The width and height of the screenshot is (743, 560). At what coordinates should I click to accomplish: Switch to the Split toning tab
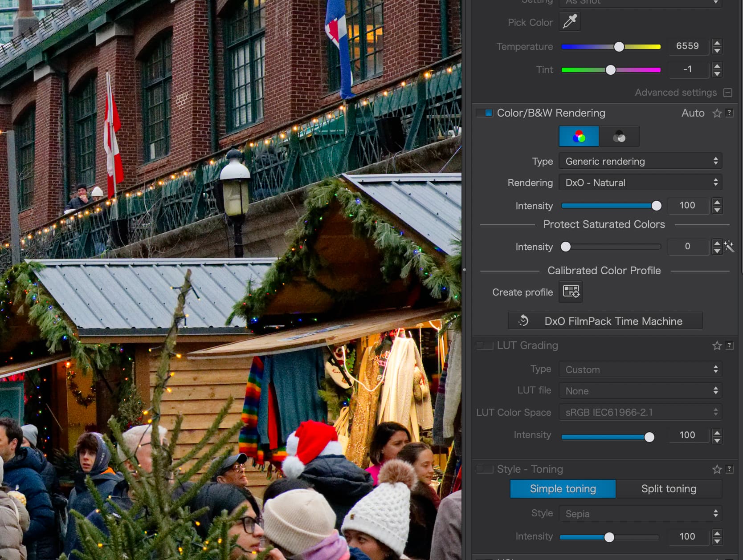(x=669, y=489)
